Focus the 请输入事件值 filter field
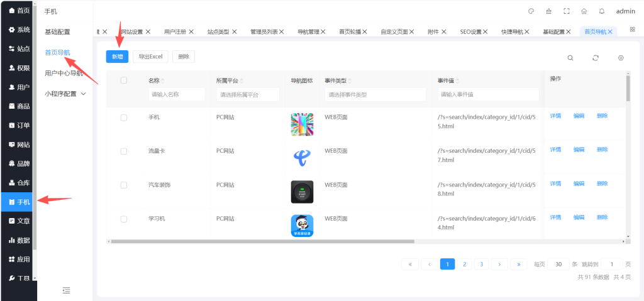This screenshot has width=644, height=301. click(x=488, y=94)
